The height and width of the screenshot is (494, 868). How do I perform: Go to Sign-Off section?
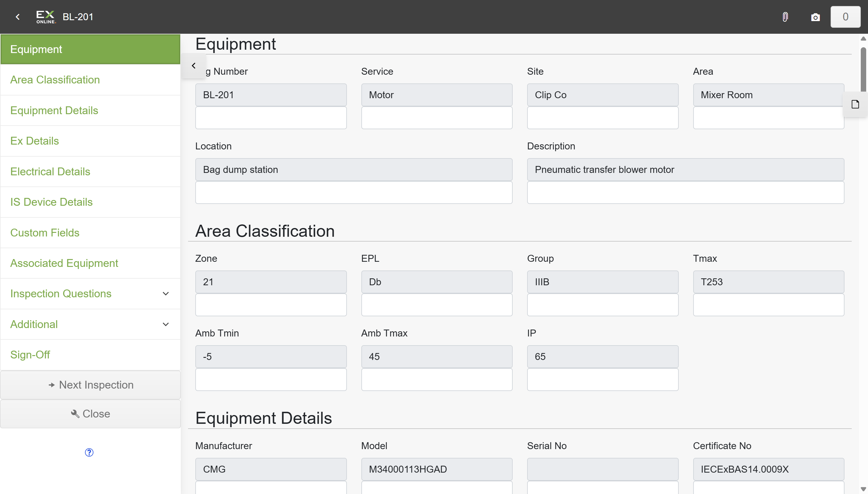90,355
